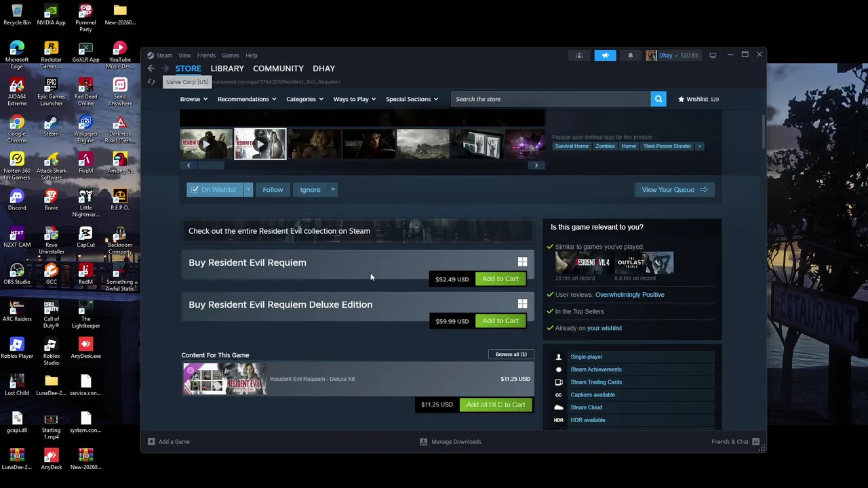Switch to the COMMUNITY tab
The height and width of the screenshot is (488, 868).
[x=278, y=68]
